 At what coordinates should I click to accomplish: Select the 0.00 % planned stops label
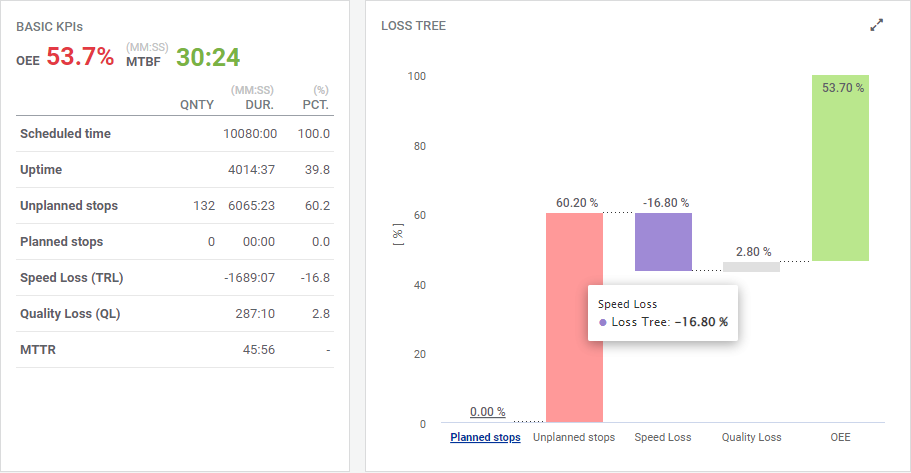[487, 412]
